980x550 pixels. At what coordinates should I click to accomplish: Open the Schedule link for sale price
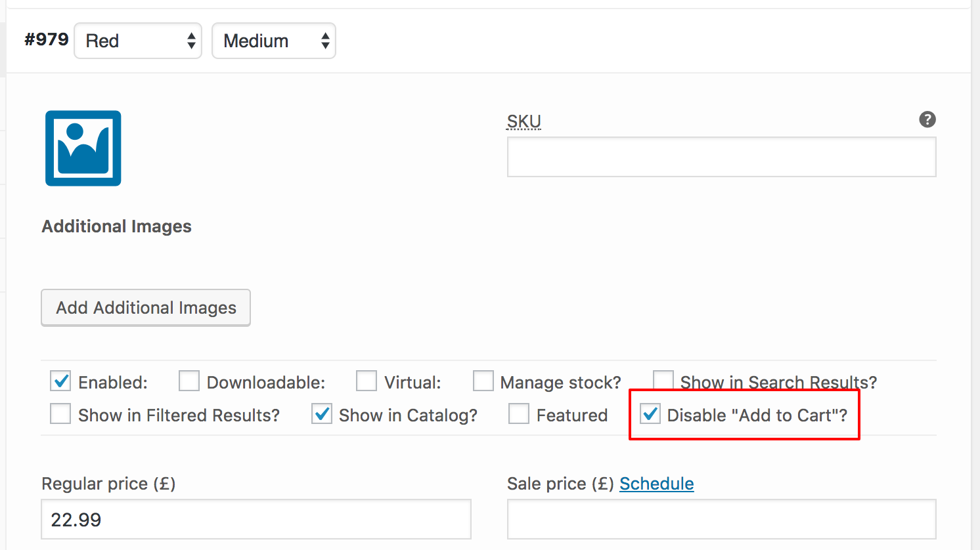click(656, 484)
